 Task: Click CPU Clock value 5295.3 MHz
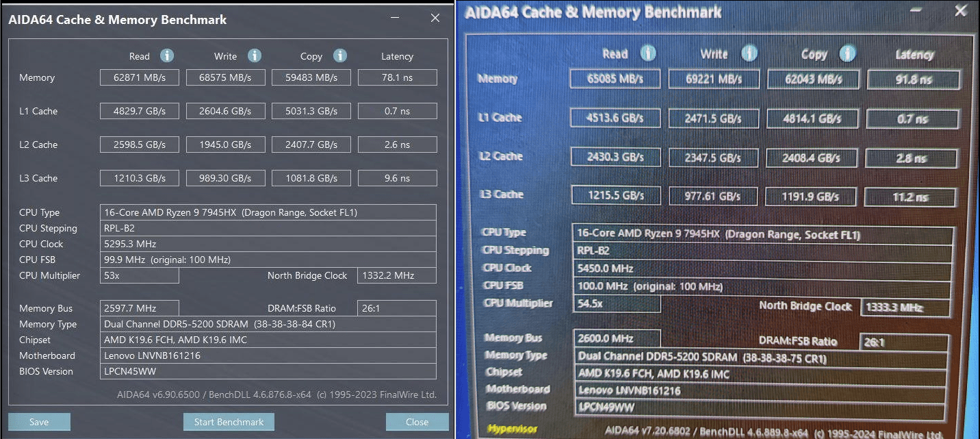(268, 244)
